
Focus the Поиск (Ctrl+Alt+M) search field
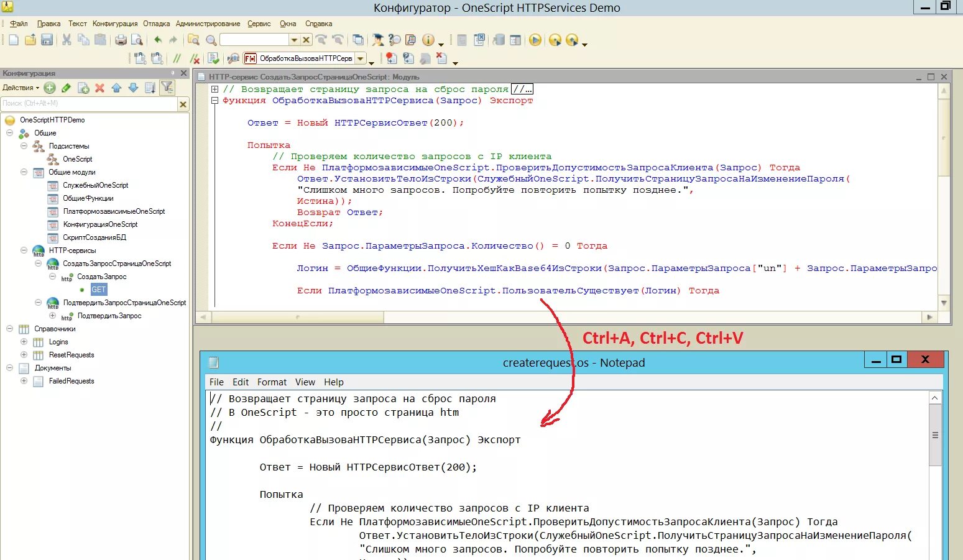point(89,104)
